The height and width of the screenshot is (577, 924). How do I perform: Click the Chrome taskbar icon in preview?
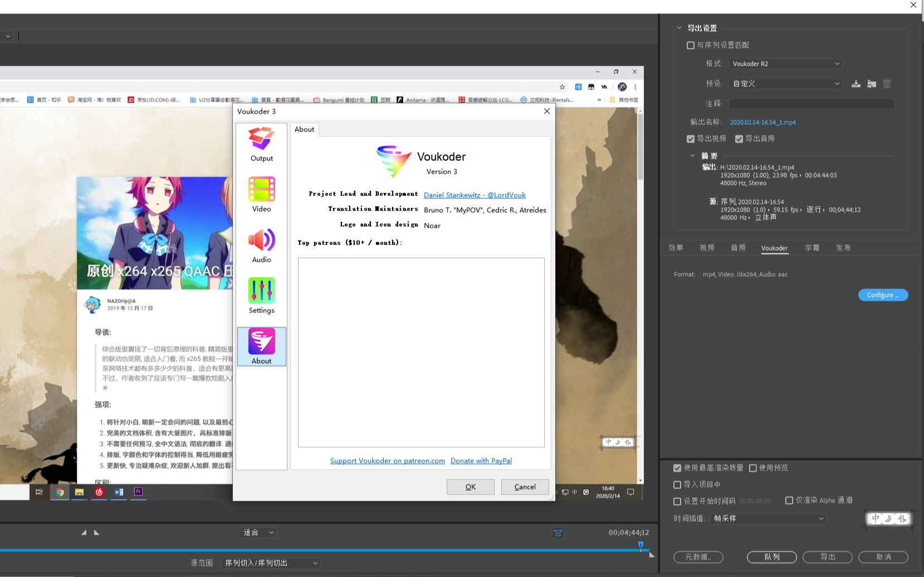coord(60,492)
